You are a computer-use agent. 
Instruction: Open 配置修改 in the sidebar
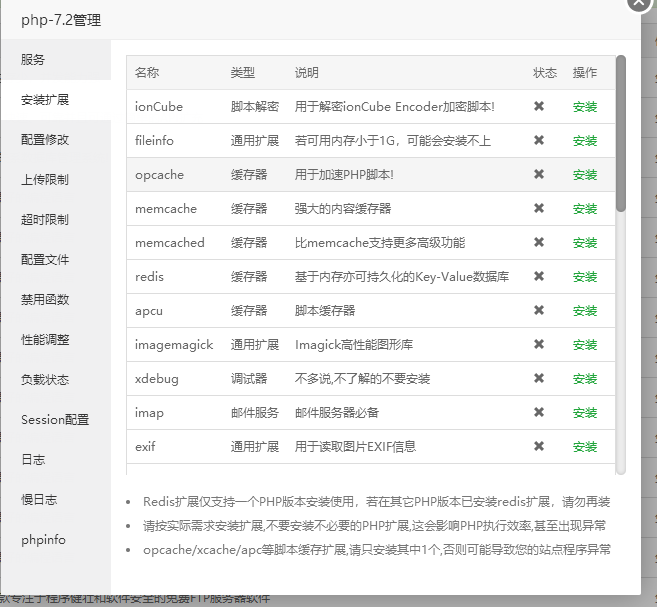tap(56, 139)
